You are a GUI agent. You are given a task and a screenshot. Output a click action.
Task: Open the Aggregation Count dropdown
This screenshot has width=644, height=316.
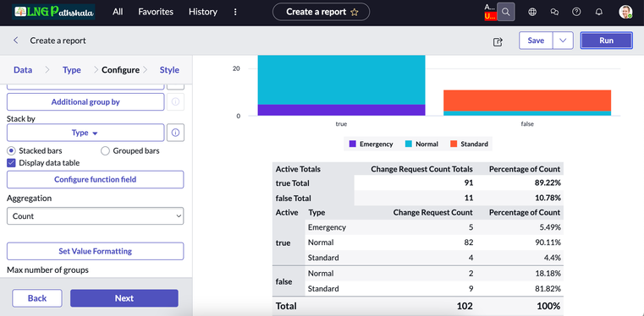point(96,216)
